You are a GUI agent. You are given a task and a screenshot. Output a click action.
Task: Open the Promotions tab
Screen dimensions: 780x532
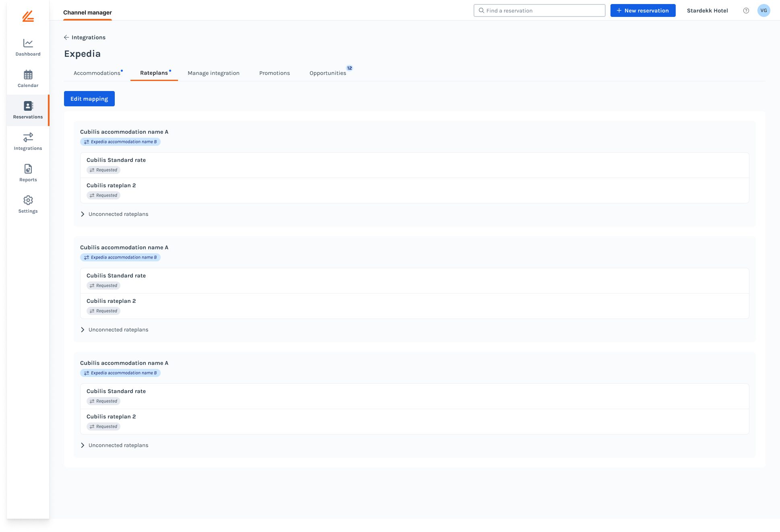pos(275,73)
